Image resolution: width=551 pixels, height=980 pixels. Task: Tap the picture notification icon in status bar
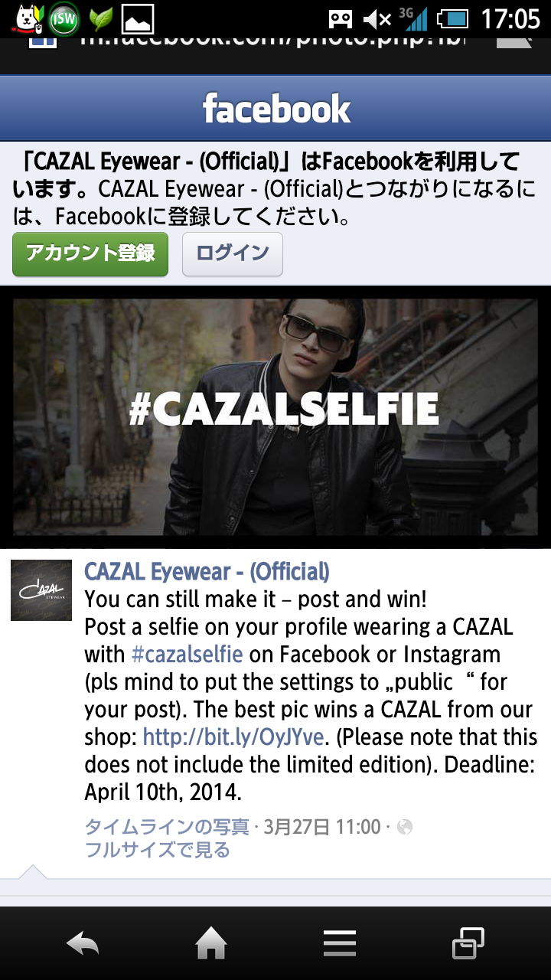pyautogui.click(x=138, y=18)
